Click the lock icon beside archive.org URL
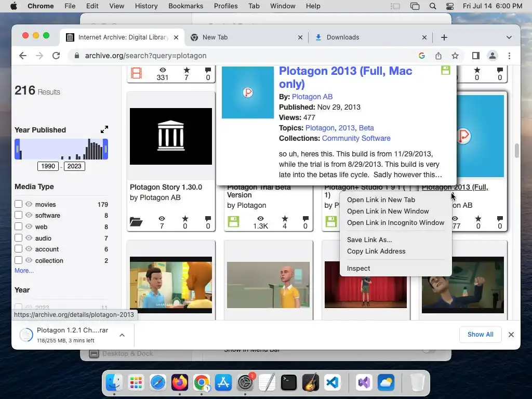 tap(77, 56)
